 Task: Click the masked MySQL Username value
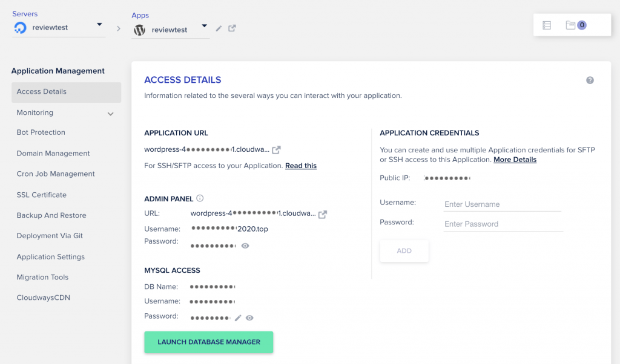click(x=213, y=302)
